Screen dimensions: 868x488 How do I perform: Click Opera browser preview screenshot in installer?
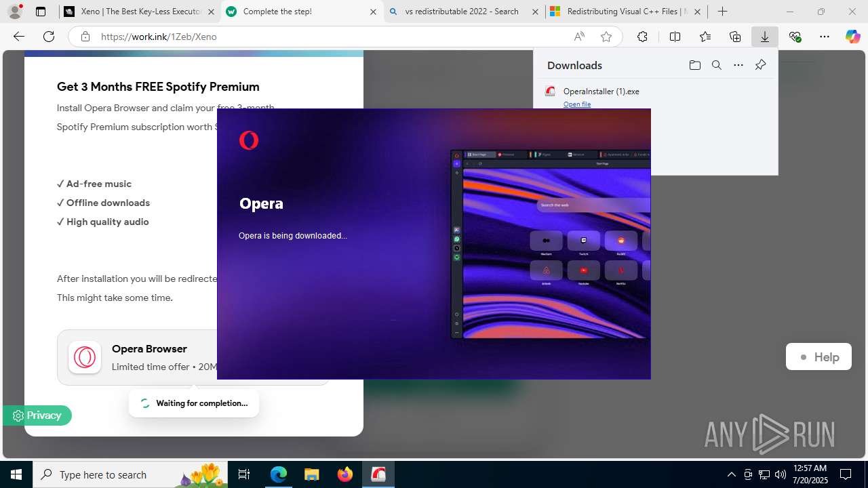(551, 244)
